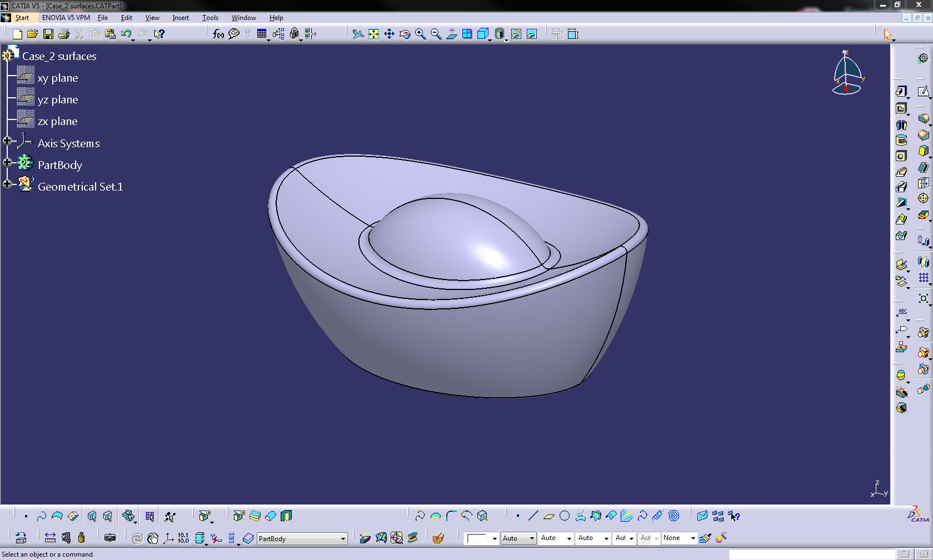
Task: Open the Insert menu
Action: (181, 18)
